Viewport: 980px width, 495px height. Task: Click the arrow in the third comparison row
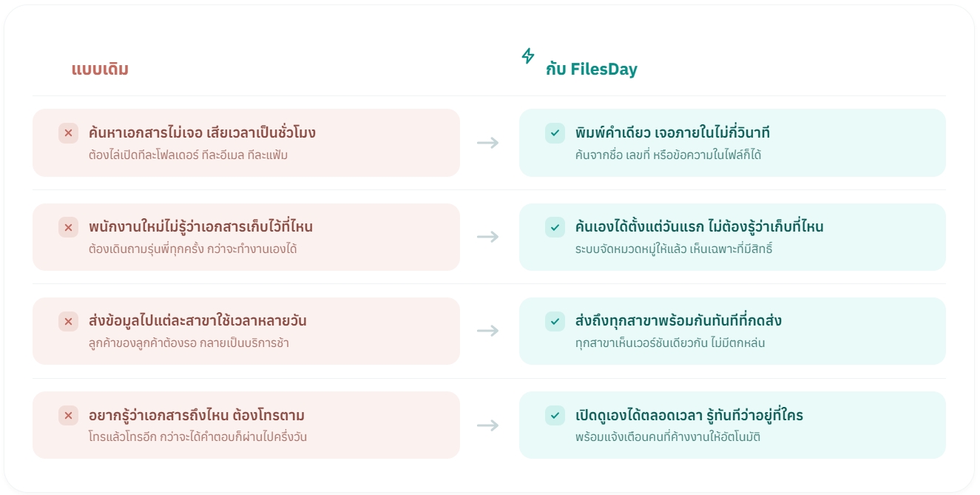(488, 331)
